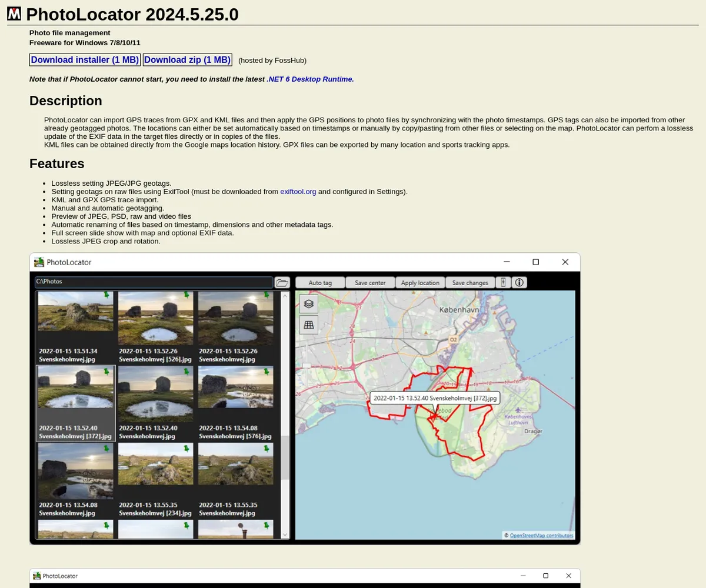This screenshot has height=588, width=706.
Task: Visit the exiftool.org link
Action: pyautogui.click(x=298, y=191)
